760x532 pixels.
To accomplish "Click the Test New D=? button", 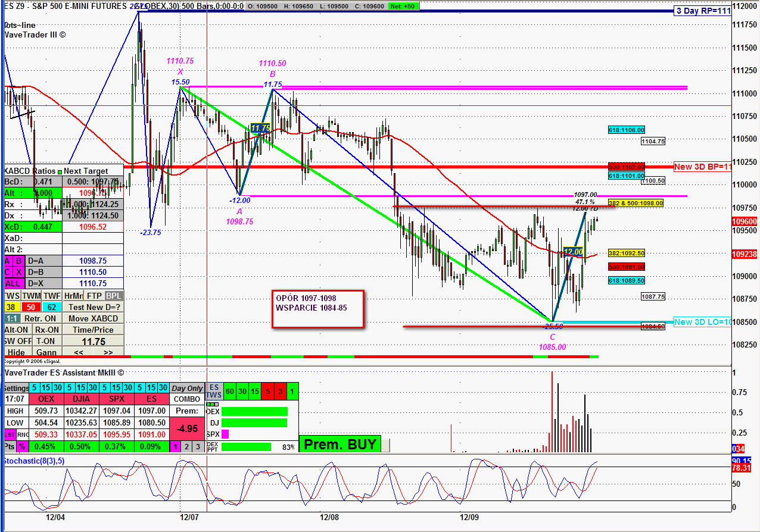I will tap(94, 307).
